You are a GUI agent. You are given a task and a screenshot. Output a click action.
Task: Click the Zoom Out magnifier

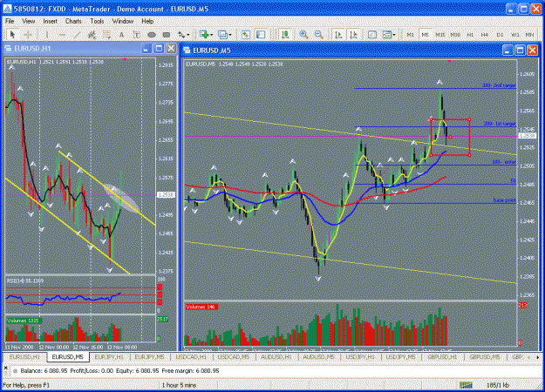(x=319, y=34)
